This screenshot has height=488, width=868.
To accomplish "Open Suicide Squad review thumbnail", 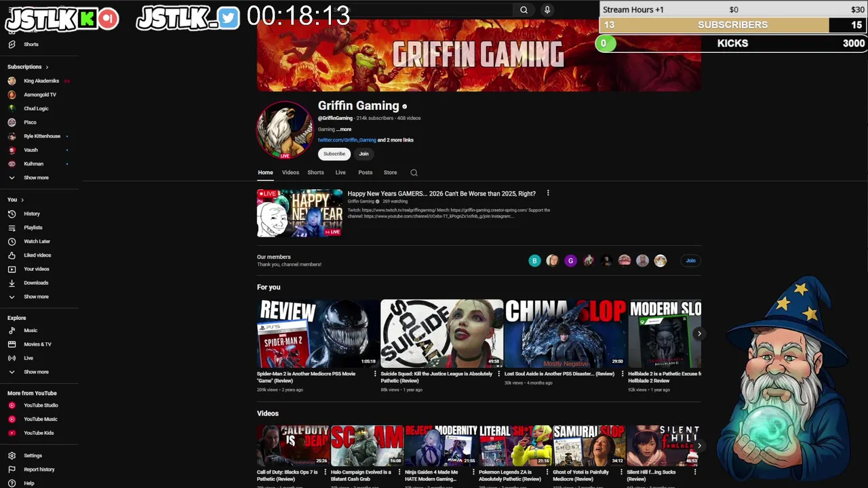I will click(x=441, y=333).
